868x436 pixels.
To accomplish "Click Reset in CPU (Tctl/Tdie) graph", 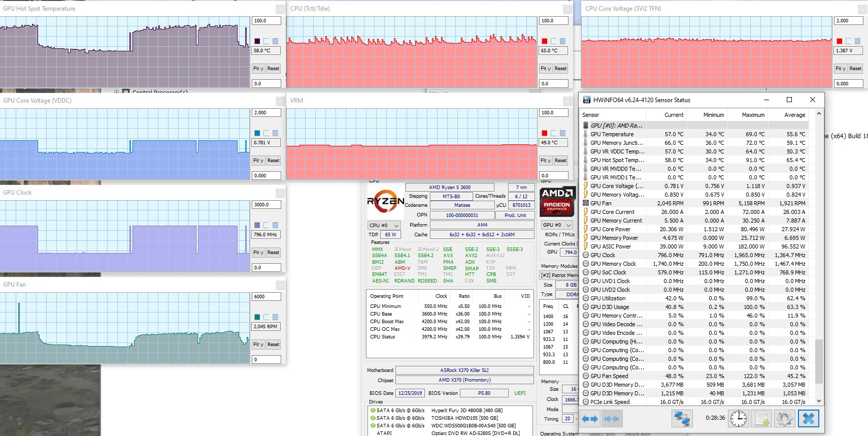I will (560, 69).
